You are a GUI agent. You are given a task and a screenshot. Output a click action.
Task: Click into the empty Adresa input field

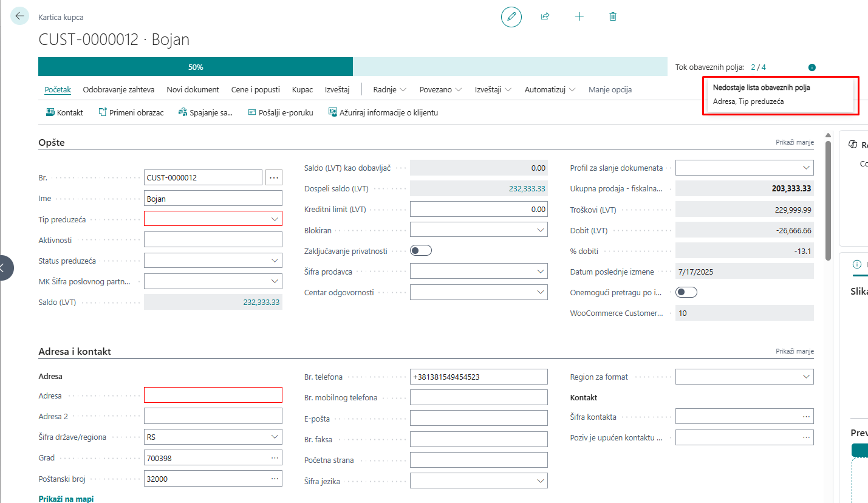(x=213, y=395)
